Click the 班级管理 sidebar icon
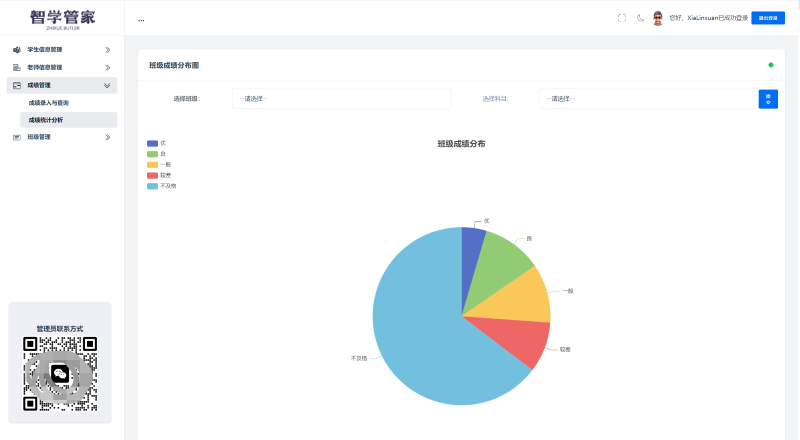 17,137
